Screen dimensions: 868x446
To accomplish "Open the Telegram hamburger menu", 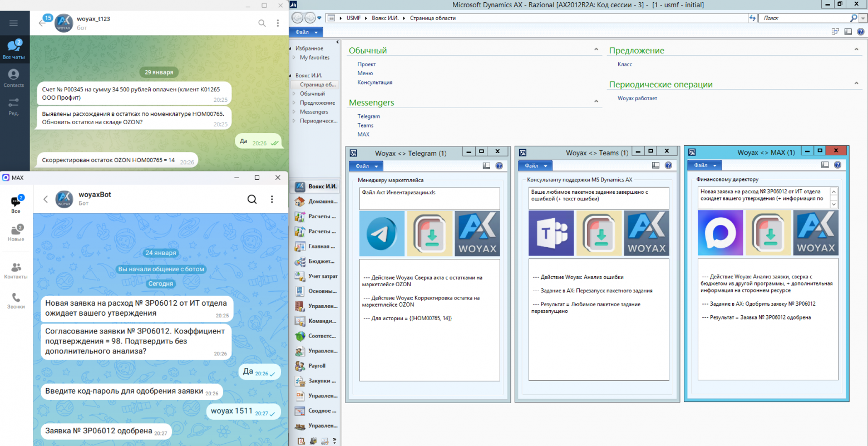I will [x=13, y=23].
